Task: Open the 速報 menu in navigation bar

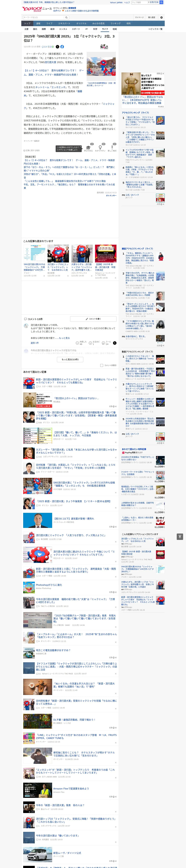Action: click(38, 24)
